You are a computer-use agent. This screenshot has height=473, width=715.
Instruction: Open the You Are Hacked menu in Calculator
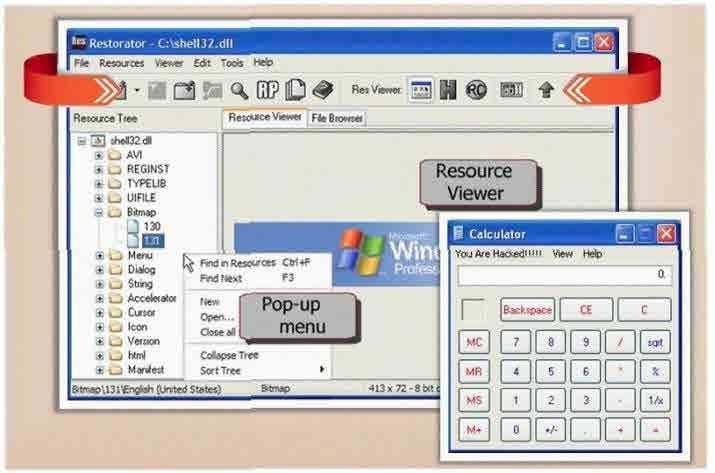(x=499, y=254)
